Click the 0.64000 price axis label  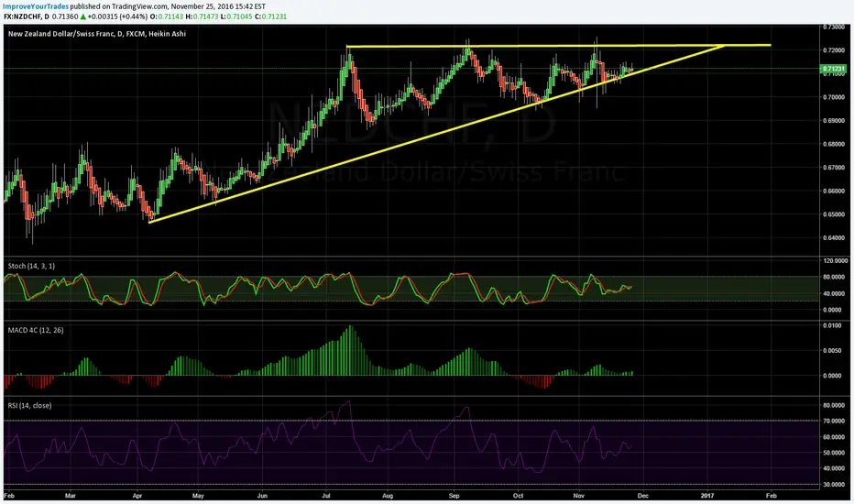click(x=834, y=238)
